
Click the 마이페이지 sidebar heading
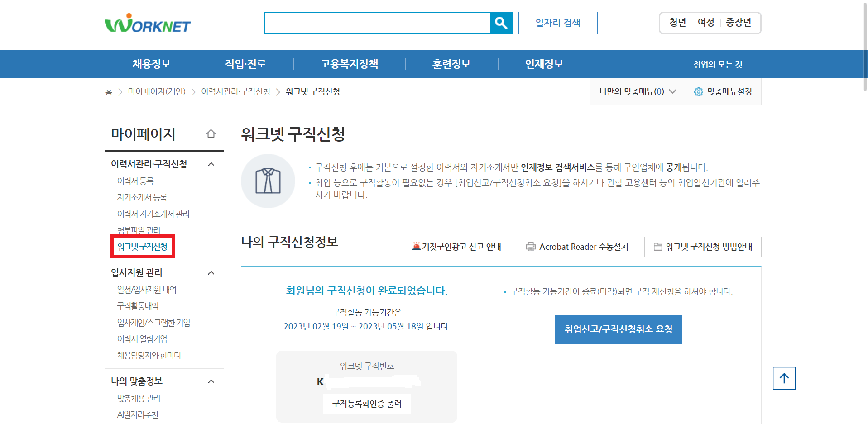pos(143,134)
